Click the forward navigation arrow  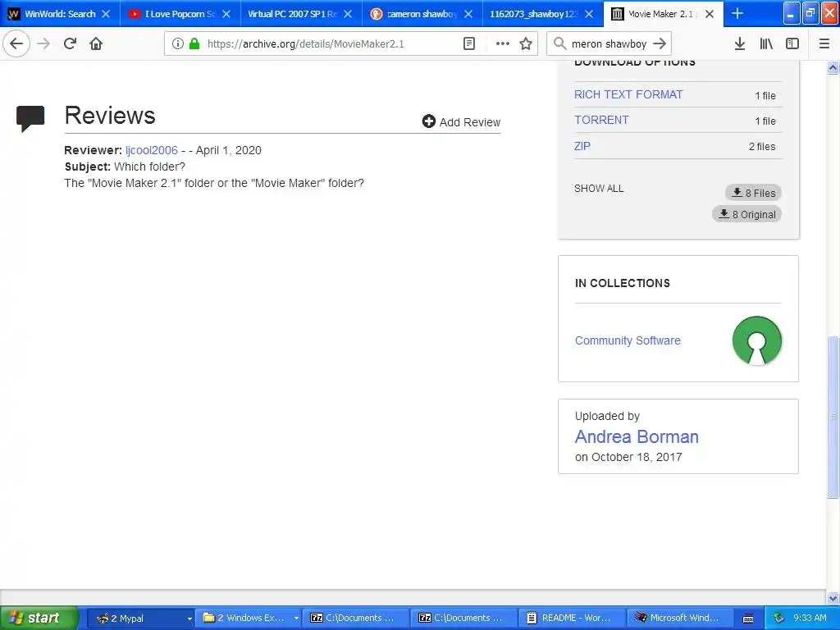point(44,43)
